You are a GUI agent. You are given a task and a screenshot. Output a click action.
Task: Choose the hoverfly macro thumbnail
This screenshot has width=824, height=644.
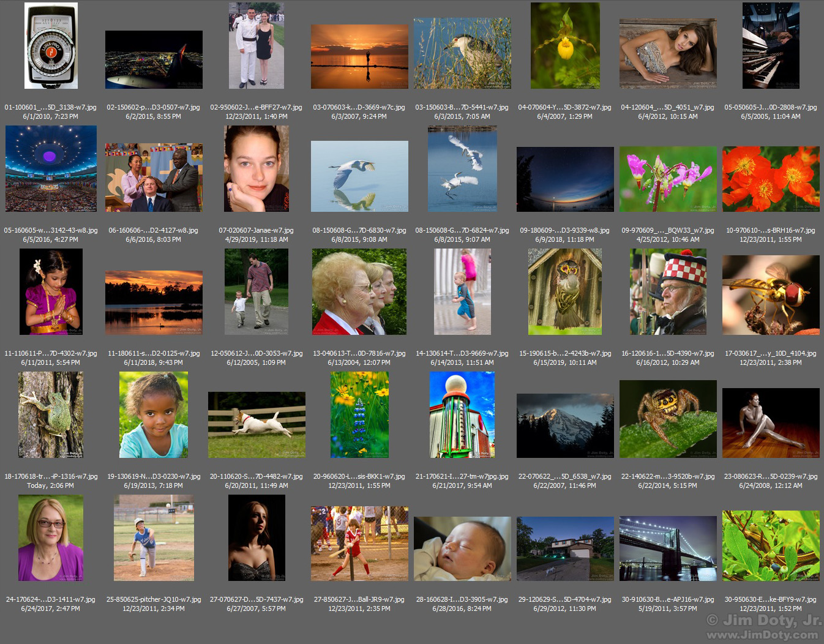click(771, 295)
